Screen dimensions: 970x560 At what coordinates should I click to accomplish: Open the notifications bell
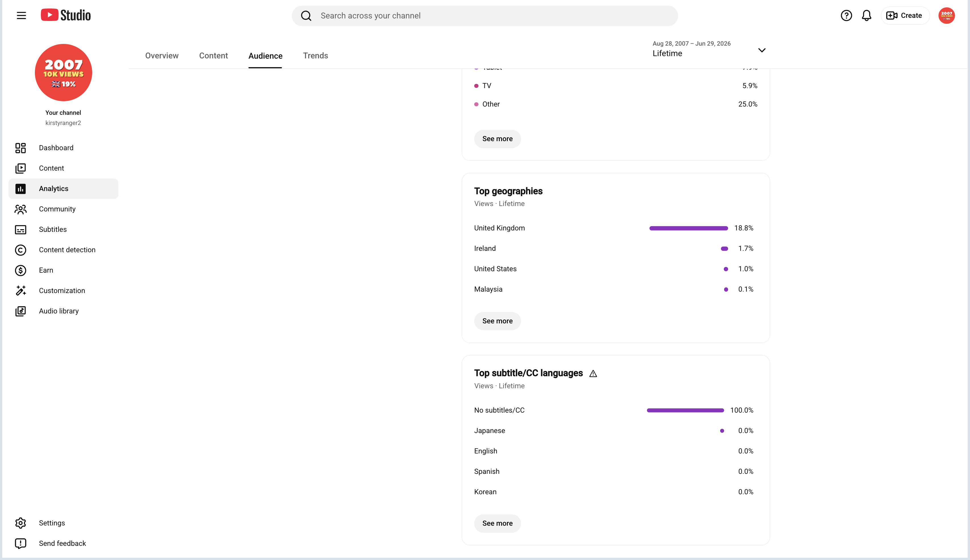point(866,15)
